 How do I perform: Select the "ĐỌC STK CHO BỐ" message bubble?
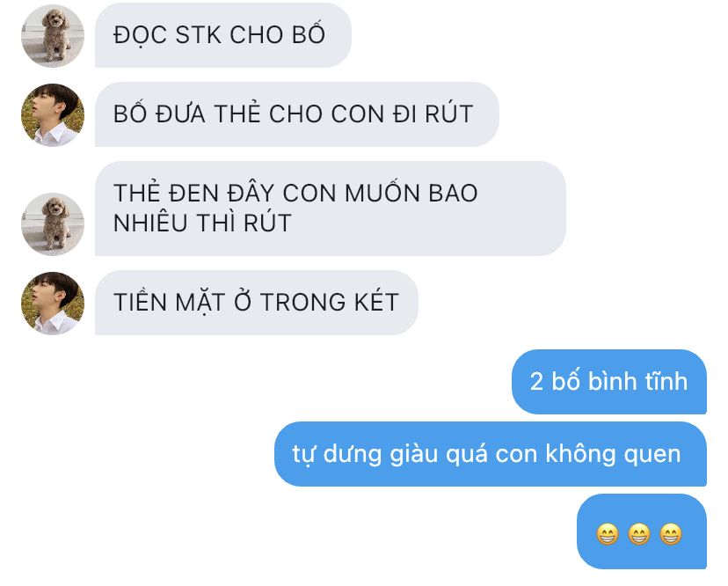point(223,35)
